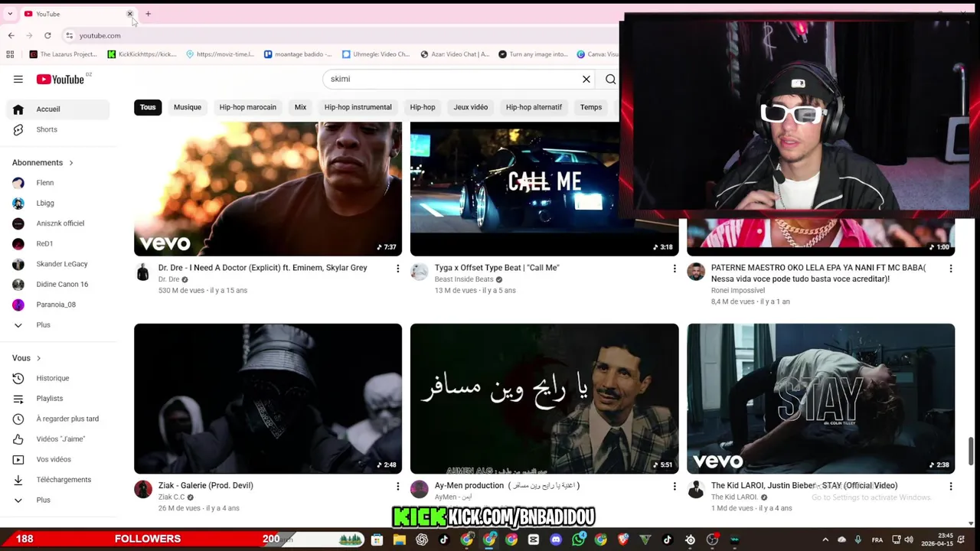Open Vos vidéos from sidebar

pyautogui.click(x=58, y=459)
